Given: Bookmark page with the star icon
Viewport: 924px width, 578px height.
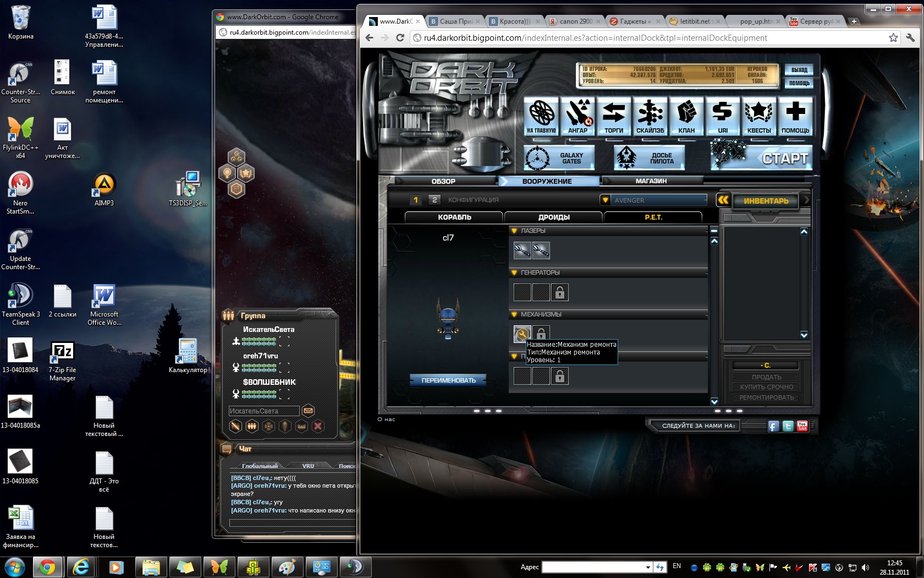Looking at the screenshot, I should pos(893,37).
